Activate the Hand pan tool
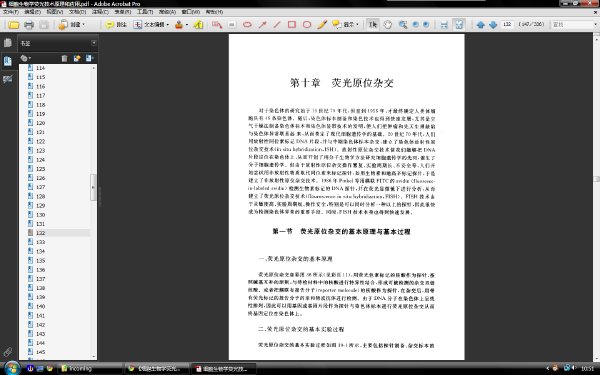This screenshot has height=375, width=600. coord(388,25)
